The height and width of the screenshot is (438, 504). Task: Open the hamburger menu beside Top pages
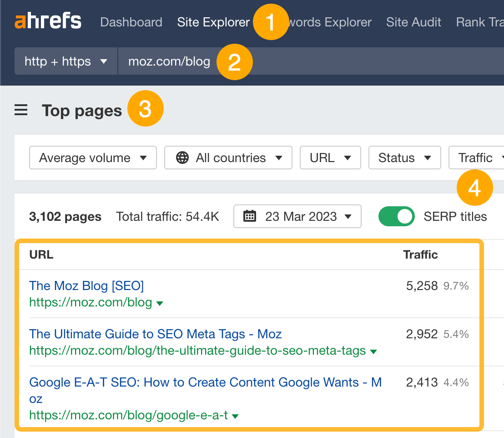(20, 109)
